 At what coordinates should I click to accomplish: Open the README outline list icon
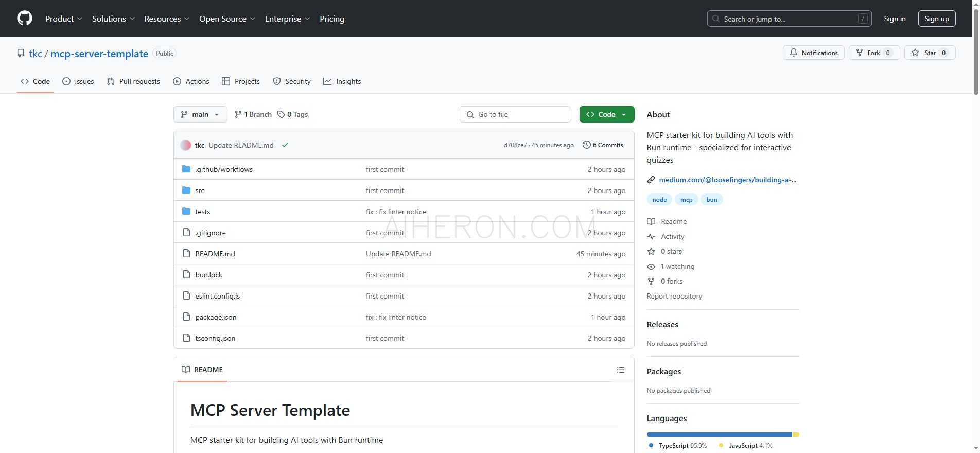(x=621, y=370)
